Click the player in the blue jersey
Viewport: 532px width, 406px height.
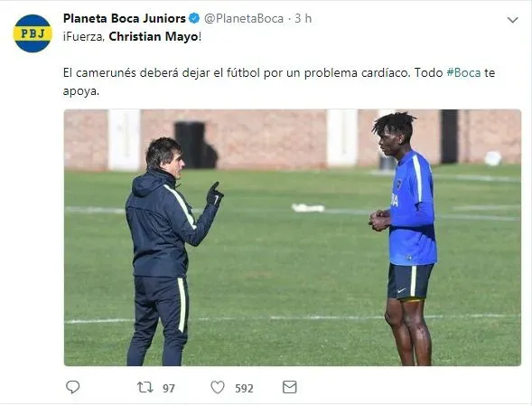404,240
